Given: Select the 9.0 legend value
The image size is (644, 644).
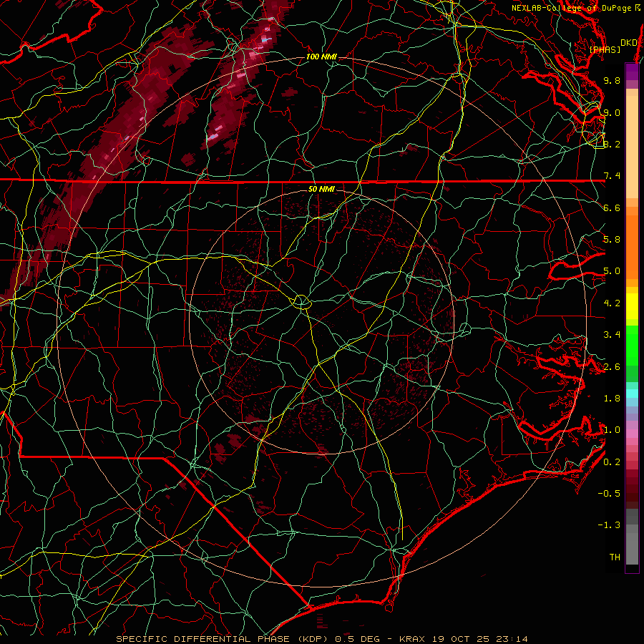Looking at the screenshot, I should (x=612, y=112).
